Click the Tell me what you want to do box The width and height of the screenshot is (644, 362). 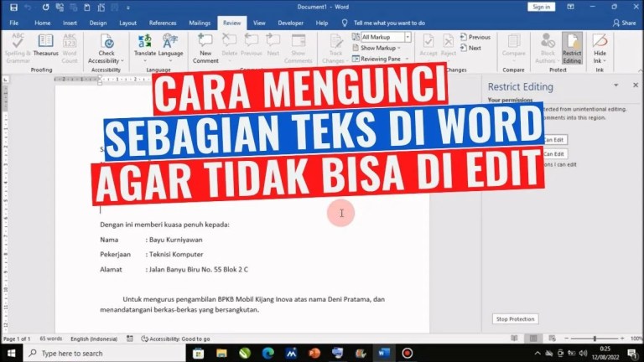coord(389,23)
